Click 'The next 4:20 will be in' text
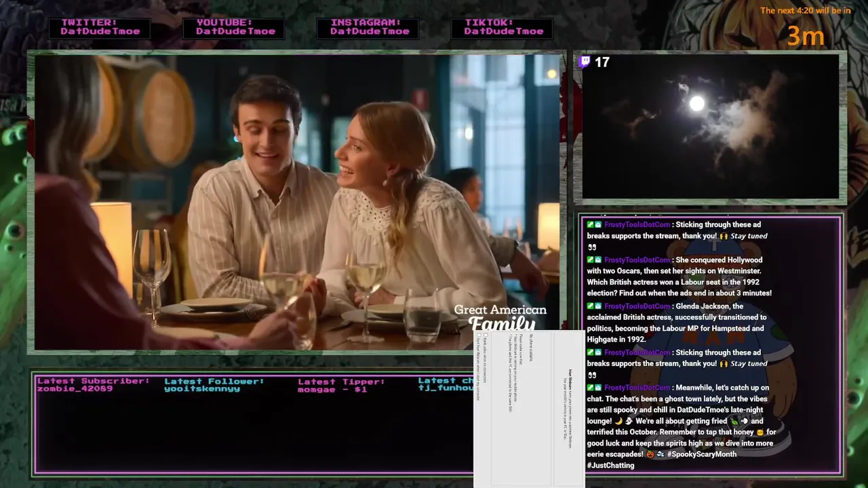The height and width of the screenshot is (488, 868). coord(806,10)
